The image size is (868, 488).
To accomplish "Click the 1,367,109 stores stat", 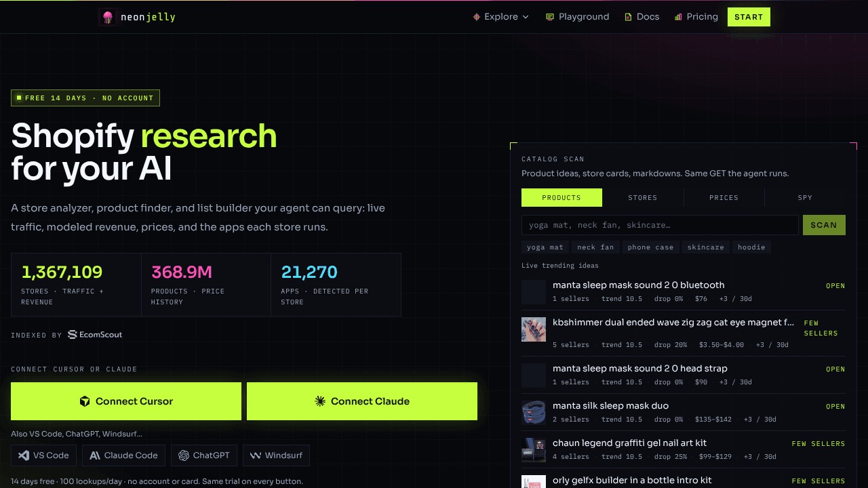I will click(76, 285).
